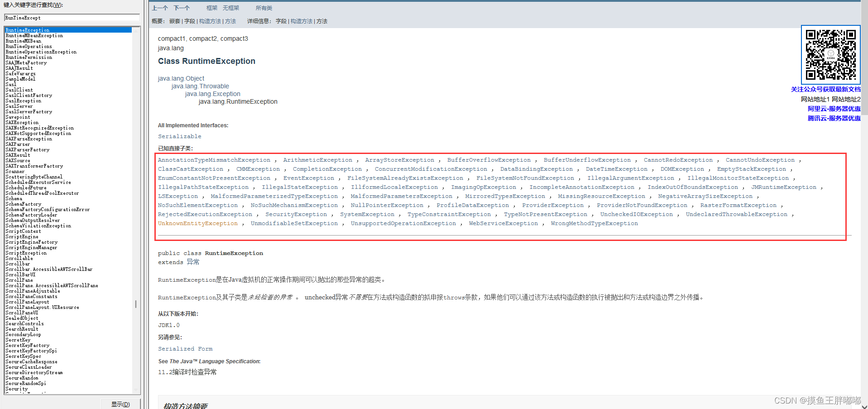Select RuntimePermission in the index list

[x=29, y=57]
